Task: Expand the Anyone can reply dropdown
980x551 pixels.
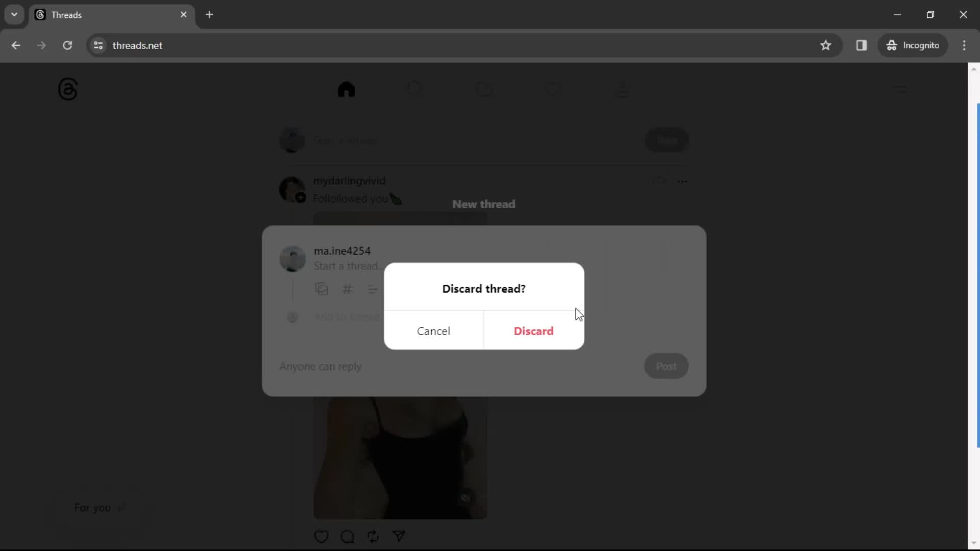Action: pos(322,365)
